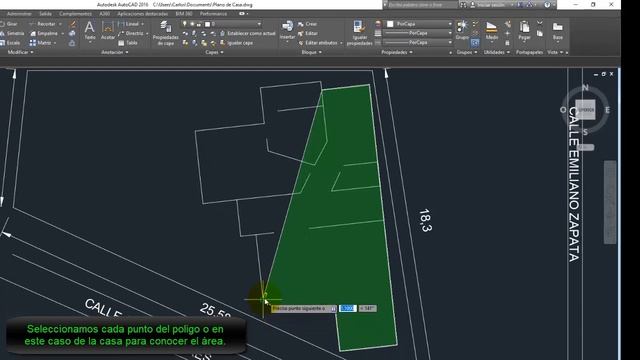Click the Acotar dimension tool
Screen dimensions: 640x360
(108, 31)
